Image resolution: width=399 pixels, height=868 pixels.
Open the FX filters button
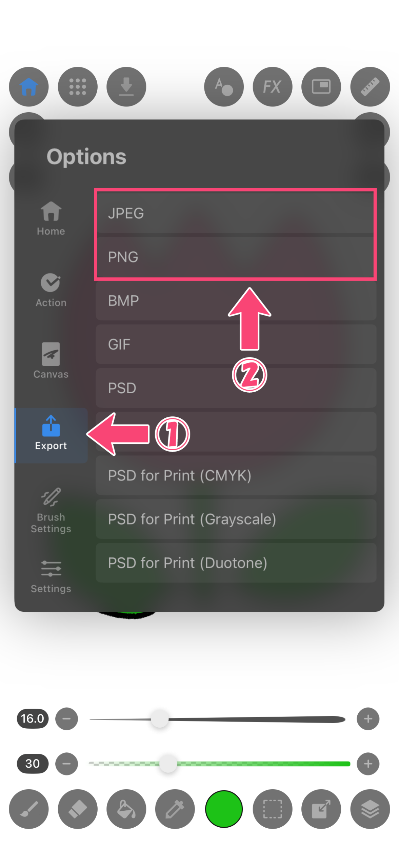pos(272,87)
